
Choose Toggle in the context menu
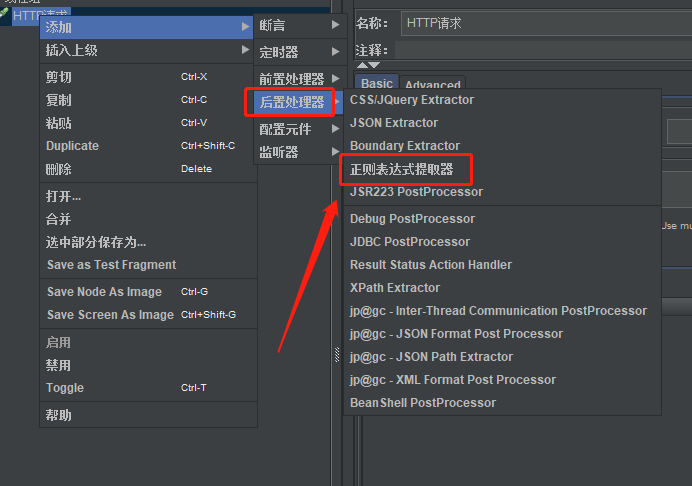point(148,388)
